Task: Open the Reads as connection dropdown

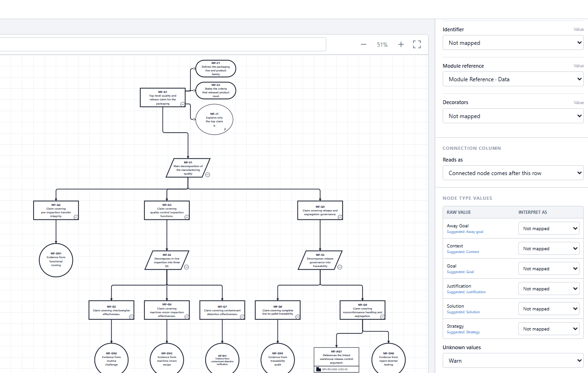Action: pyautogui.click(x=513, y=173)
